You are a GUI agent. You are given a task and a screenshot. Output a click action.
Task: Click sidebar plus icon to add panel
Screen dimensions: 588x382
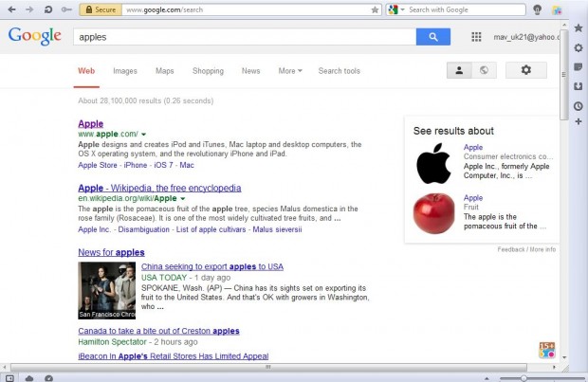(579, 121)
